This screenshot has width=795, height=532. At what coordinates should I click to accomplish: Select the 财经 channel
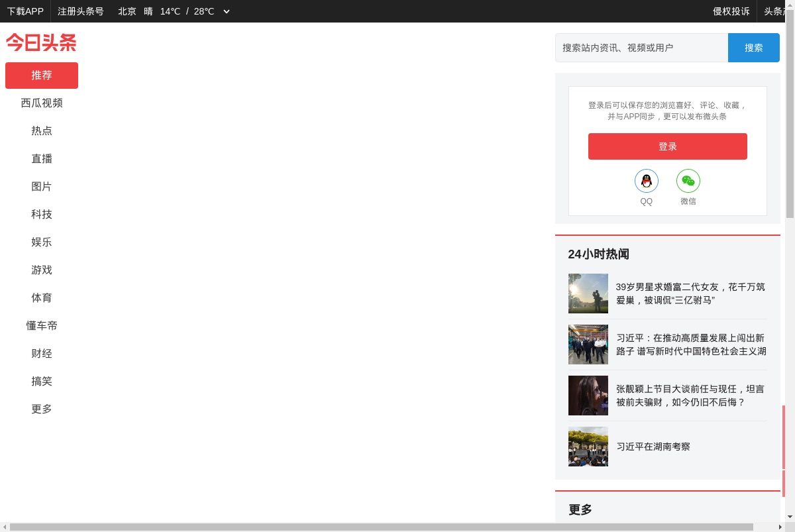42,354
